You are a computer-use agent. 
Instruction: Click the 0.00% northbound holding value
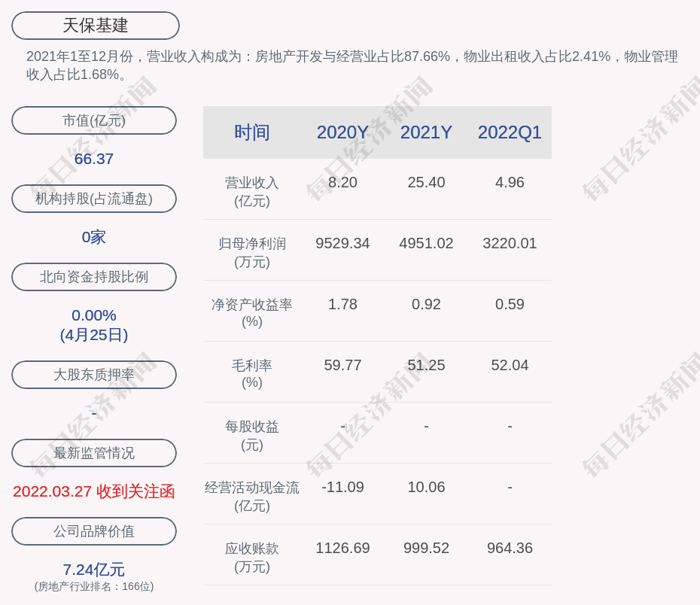94,315
